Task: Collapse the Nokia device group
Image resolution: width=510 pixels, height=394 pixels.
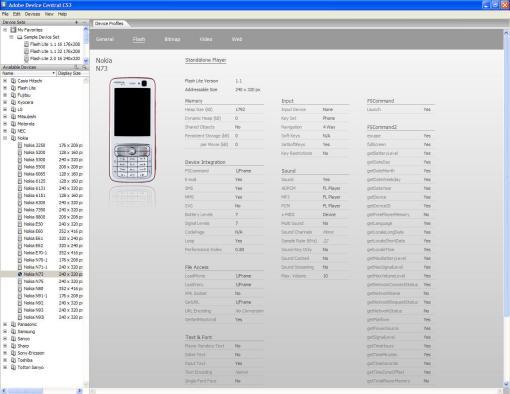Action: [5, 138]
